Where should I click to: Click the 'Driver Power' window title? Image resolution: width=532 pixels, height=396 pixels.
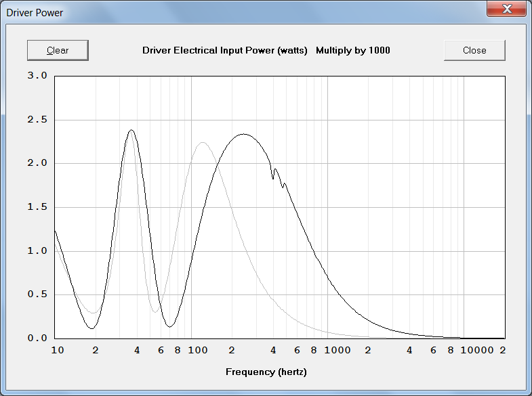(35, 13)
